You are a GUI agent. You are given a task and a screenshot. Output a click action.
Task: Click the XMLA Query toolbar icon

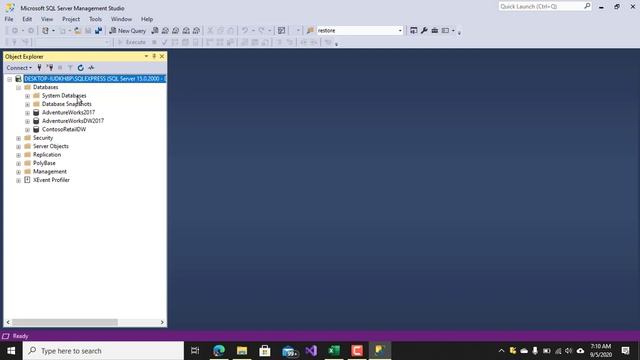[x=186, y=31]
